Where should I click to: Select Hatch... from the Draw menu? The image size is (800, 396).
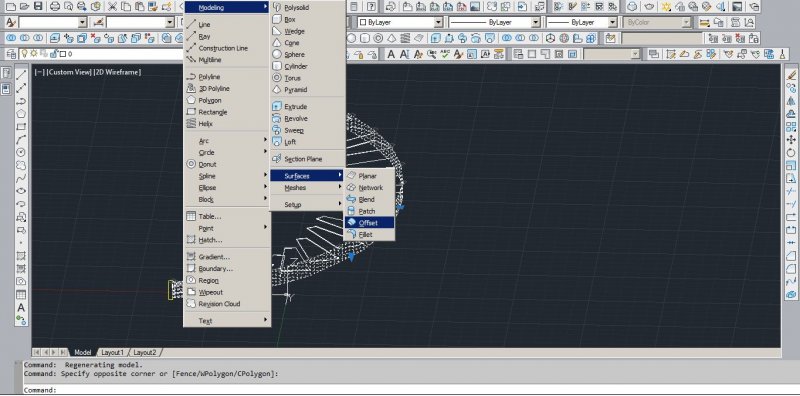pyautogui.click(x=227, y=240)
